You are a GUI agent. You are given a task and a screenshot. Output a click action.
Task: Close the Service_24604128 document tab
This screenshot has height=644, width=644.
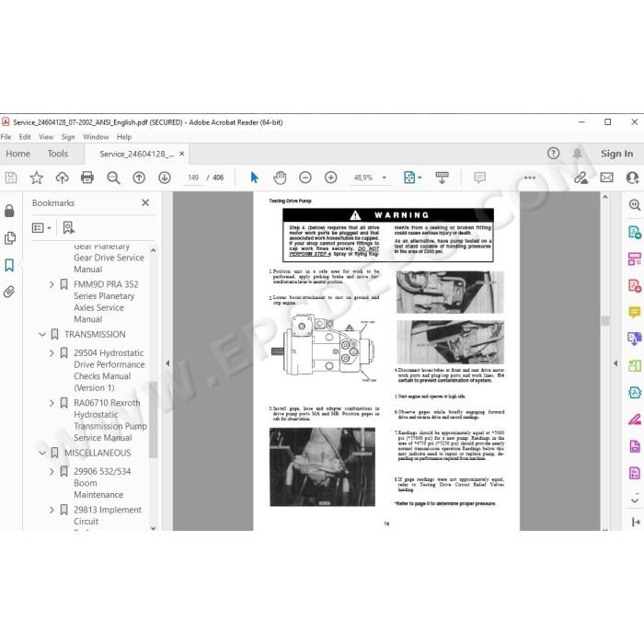coord(181,154)
